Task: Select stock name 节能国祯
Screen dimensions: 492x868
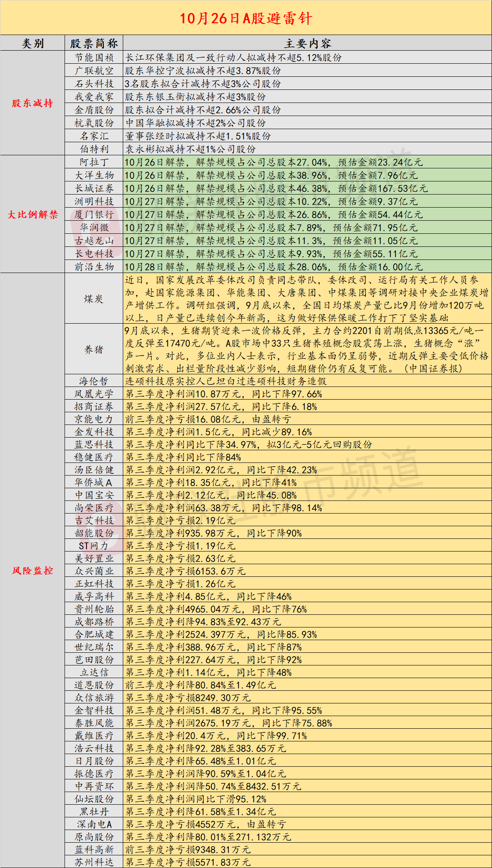Action: pos(94,57)
